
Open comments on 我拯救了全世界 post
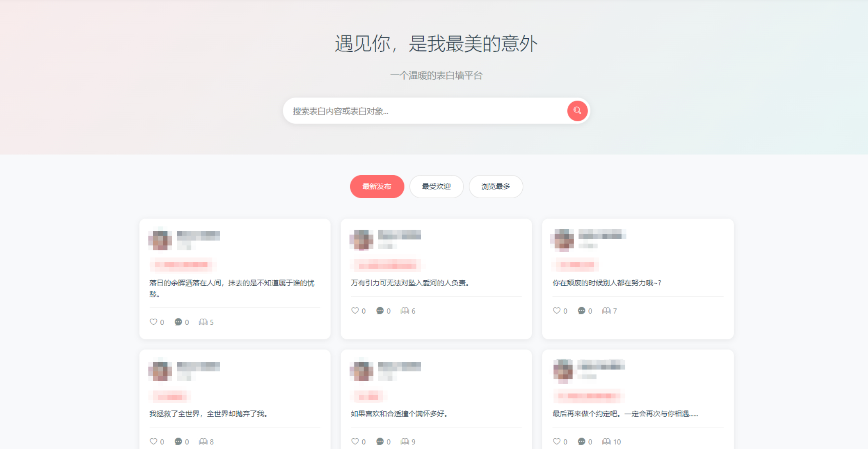tap(178, 441)
